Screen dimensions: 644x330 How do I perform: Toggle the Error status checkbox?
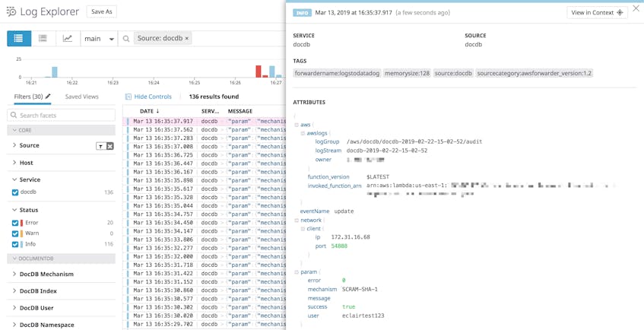(x=15, y=223)
